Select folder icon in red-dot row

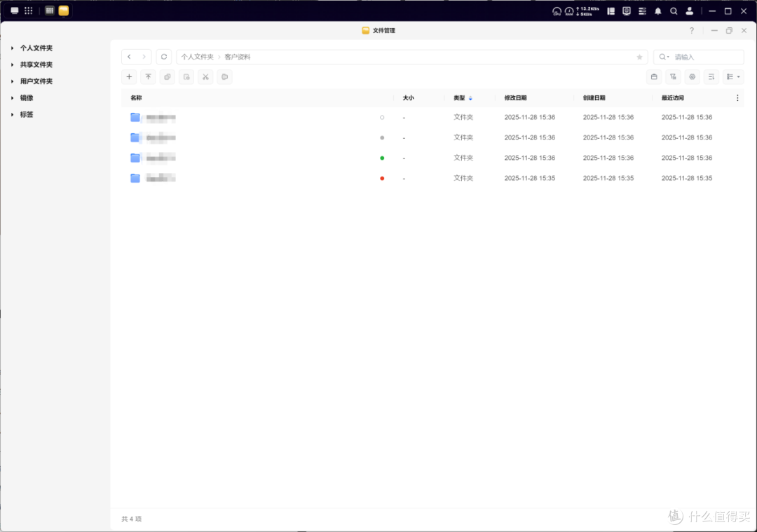click(x=135, y=178)
